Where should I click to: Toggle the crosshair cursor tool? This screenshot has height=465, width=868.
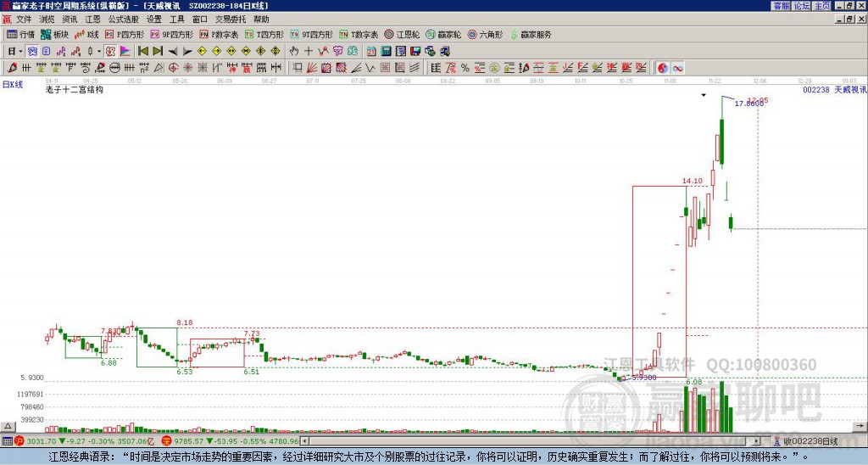(x=309, y=51)
